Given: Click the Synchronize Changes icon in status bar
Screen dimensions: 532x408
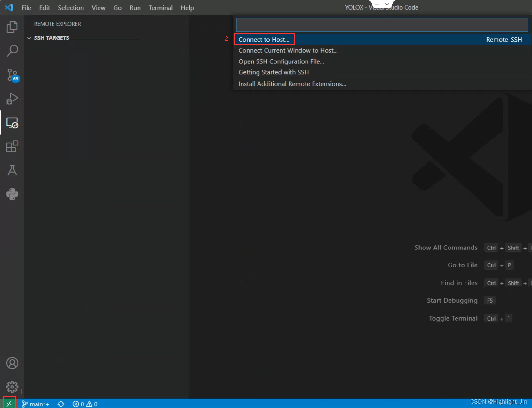Looking at the screenshot, I should coord(61,404).
